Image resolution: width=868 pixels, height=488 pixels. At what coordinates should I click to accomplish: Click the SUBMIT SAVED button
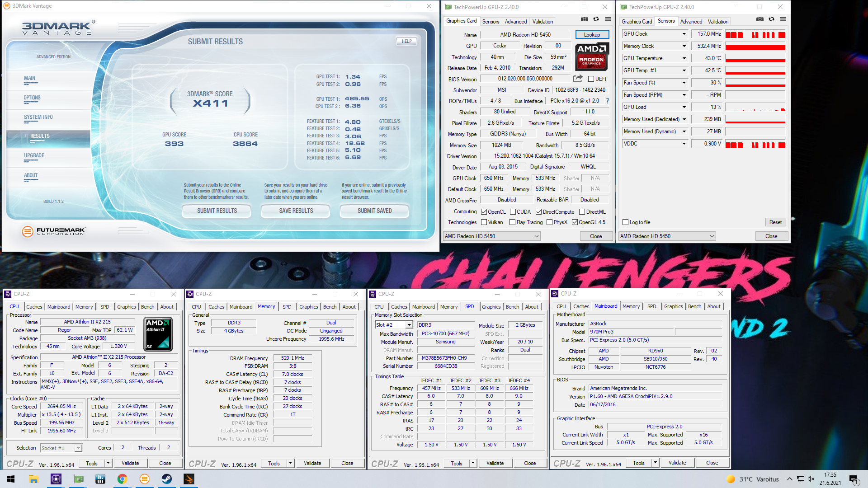click(375, 211)
